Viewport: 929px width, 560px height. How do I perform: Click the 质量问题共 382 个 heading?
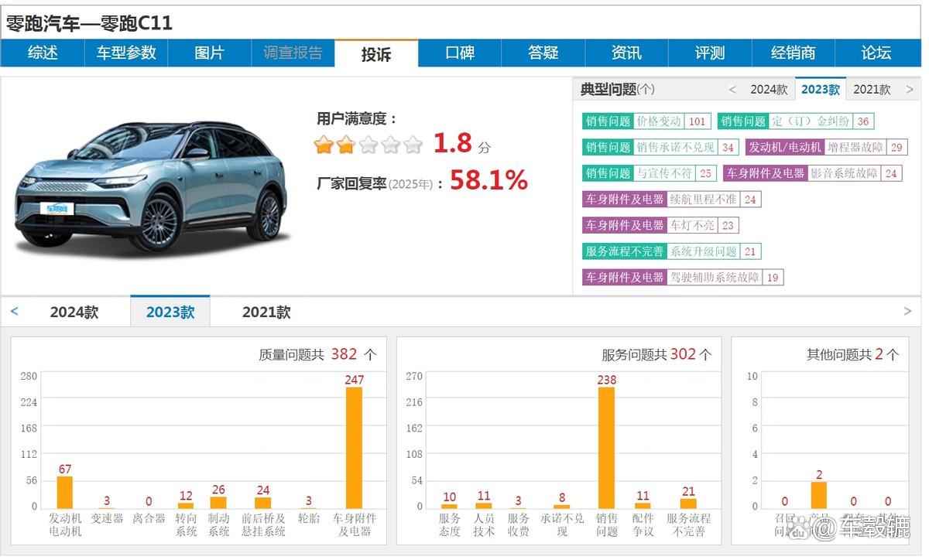point(317,354)
